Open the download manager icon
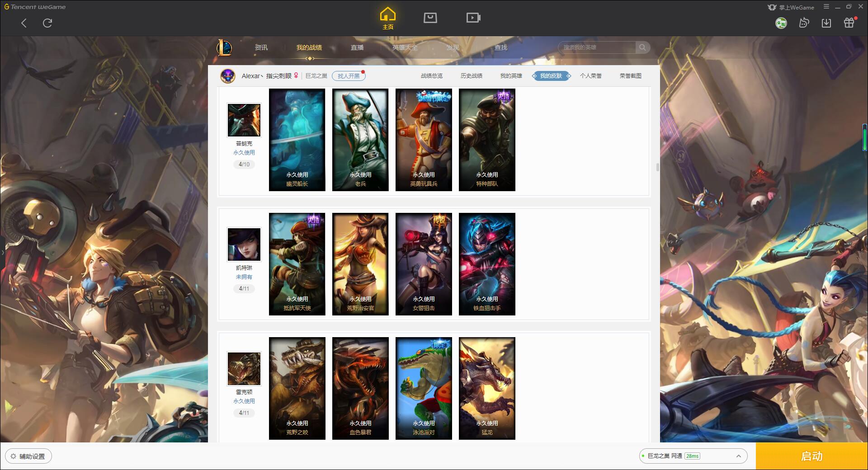 [826, 23]
